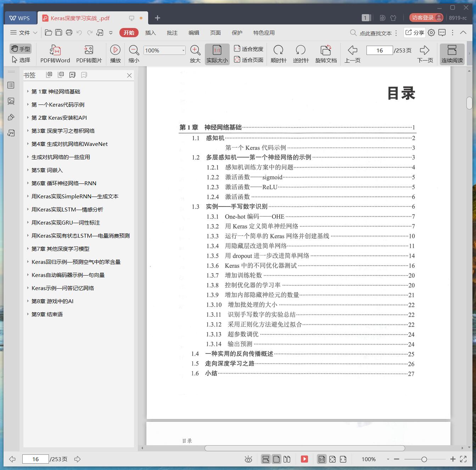
Task: Close the bookmarks panel
Action: (129, 75)
